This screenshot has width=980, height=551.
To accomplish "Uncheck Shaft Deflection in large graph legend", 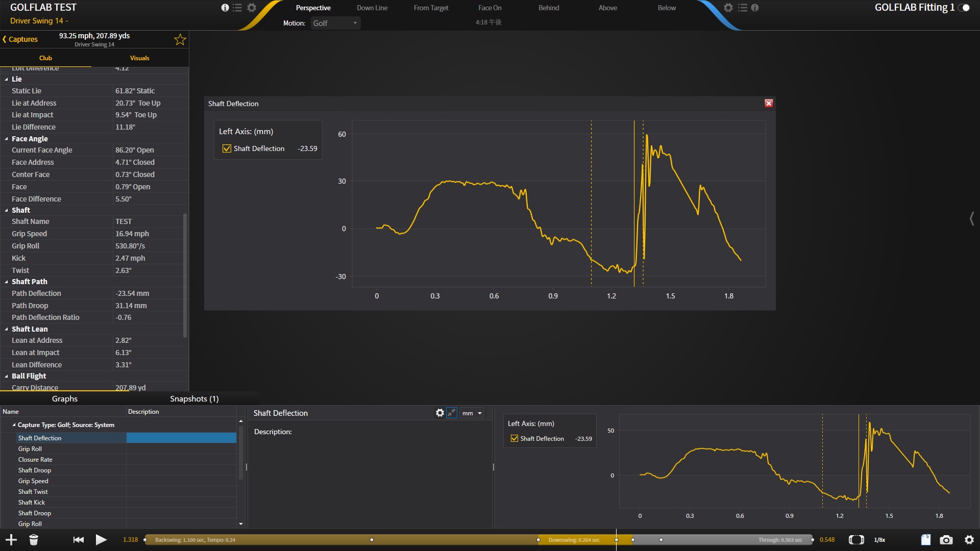I will [227, 148].
